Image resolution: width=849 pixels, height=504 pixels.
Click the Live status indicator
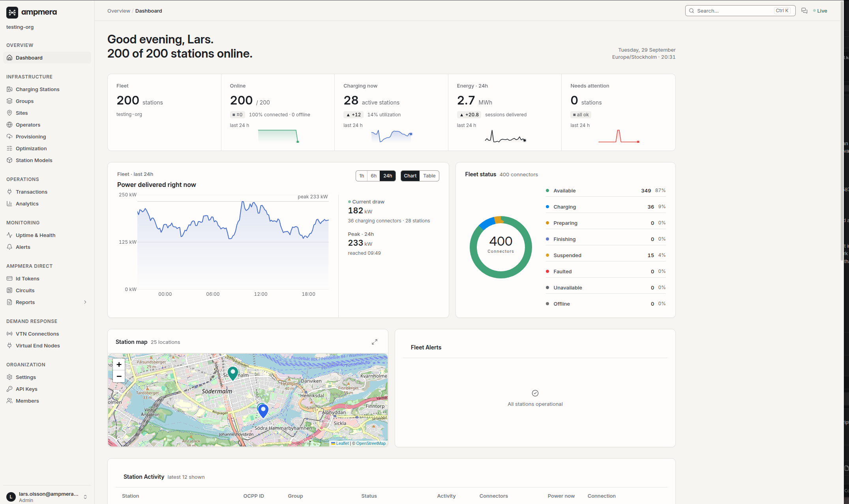(x=820, y=11)
